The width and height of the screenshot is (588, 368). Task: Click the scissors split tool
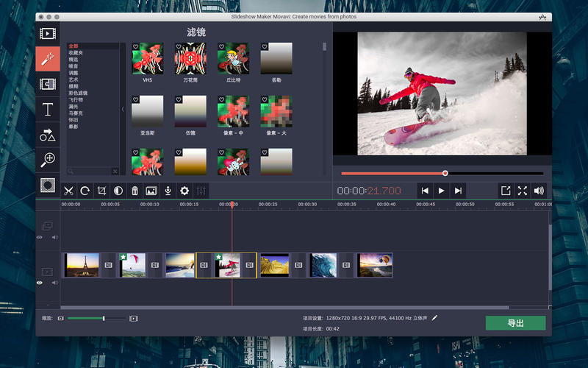coord(68,191)
